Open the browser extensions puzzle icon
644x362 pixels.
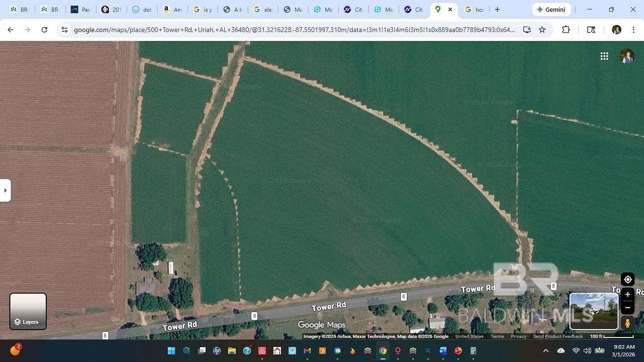[565, 29]
